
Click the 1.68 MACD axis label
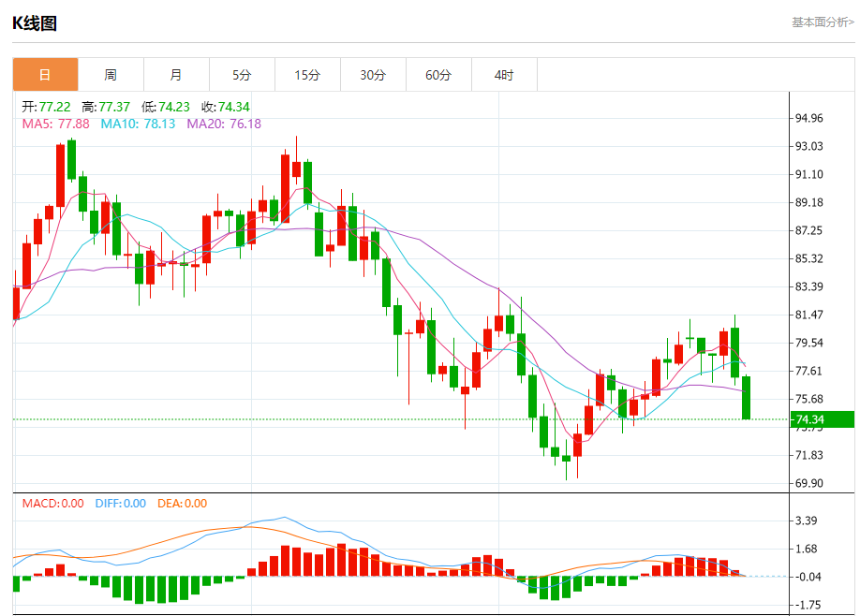pos(807,550)
